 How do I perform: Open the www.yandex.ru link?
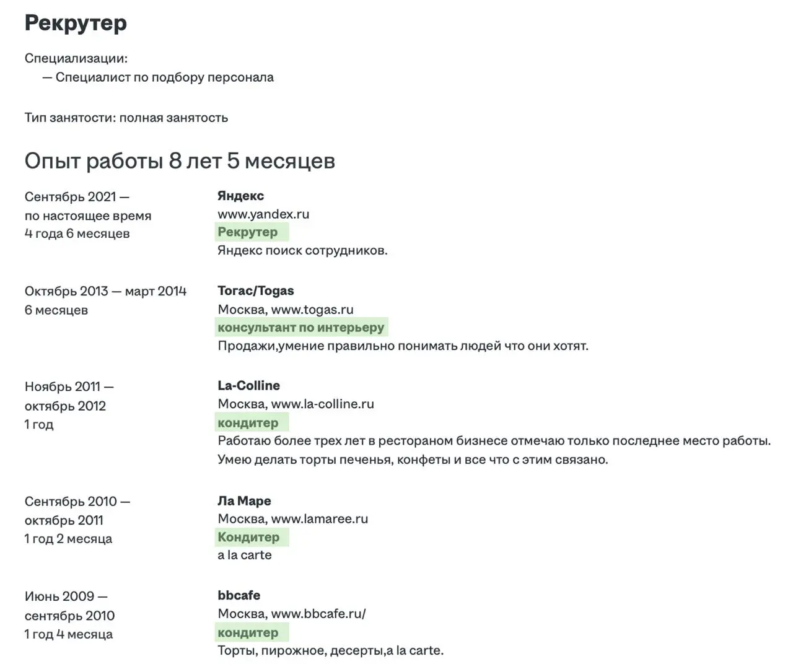click(x=263, y=214)
